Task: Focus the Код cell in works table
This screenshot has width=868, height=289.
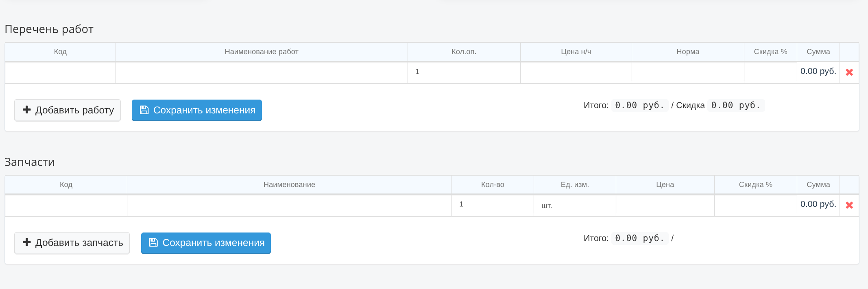Action: click(60, 72)
